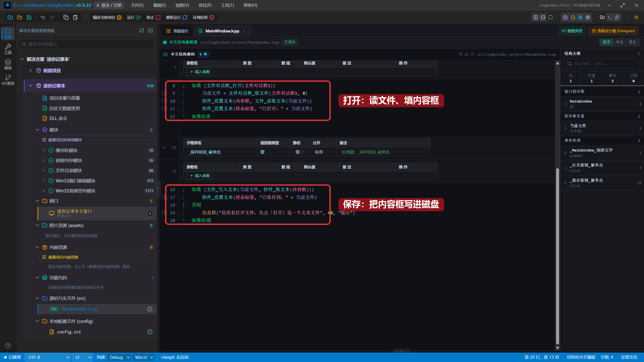Select the vertical split layout icon
The width and height of the screenshot is (644, 362).
(536, 17)
